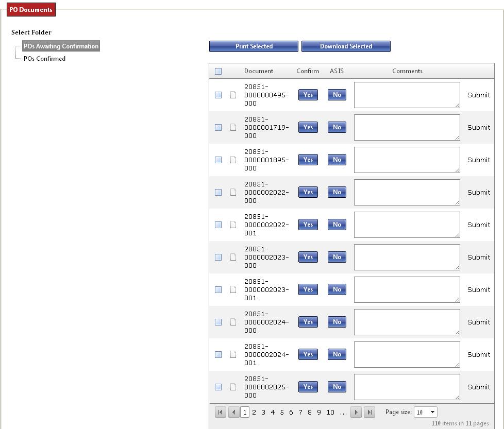Open document icon for 20851-0000002023-000
Viewport: 504px width, 429px height.
[233, 257]
